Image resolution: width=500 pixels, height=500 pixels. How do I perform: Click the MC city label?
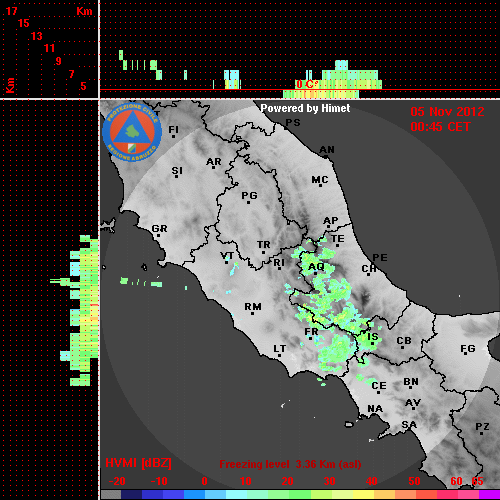[x=320, y=180]
